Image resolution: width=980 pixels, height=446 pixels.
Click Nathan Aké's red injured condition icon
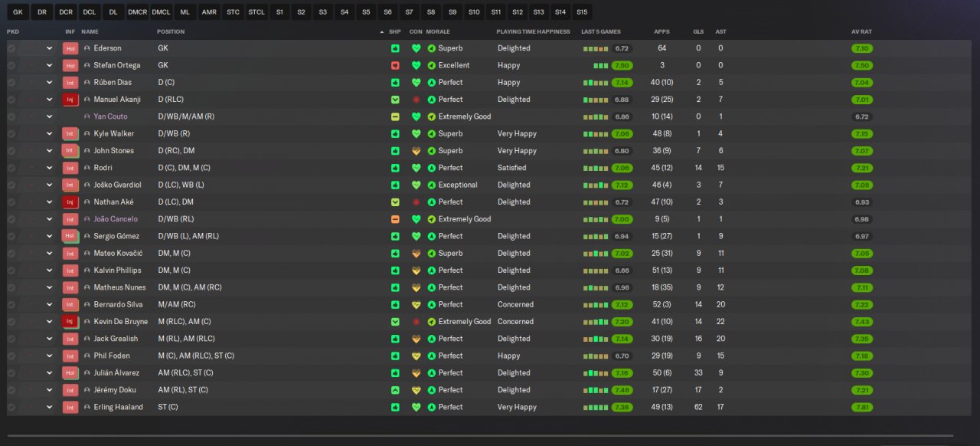(416, 202)
